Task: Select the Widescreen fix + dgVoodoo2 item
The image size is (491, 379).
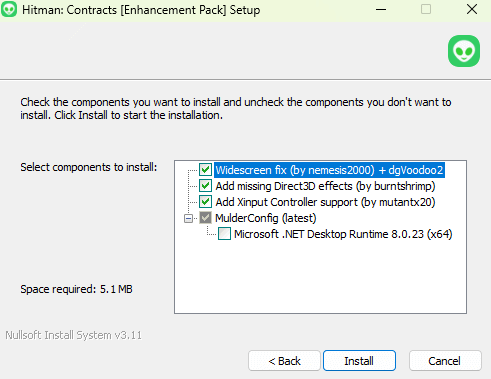Action: (329, 170)
